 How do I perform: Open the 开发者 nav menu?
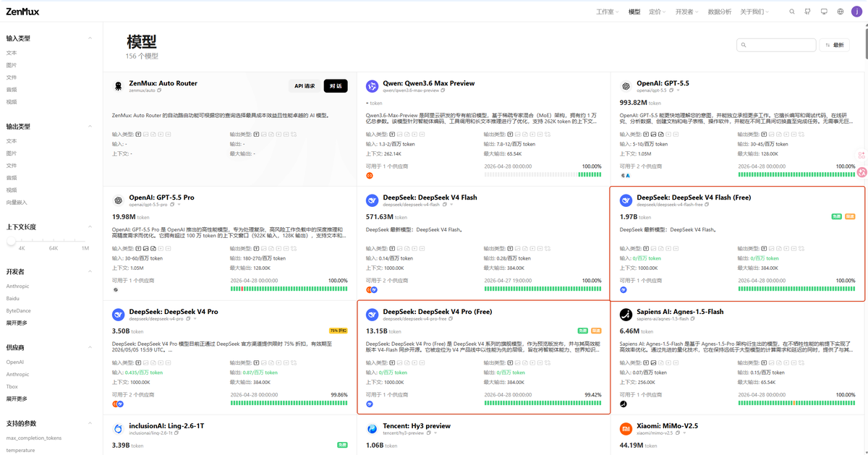(x=687, y=12)
